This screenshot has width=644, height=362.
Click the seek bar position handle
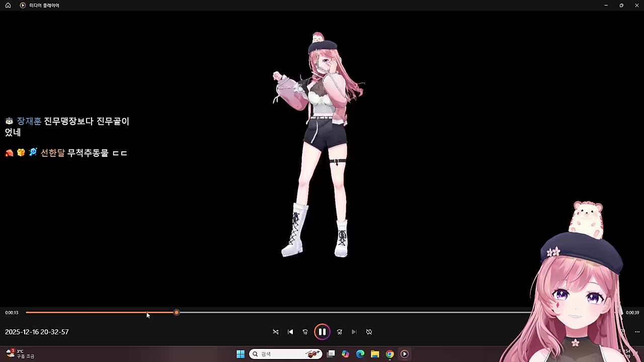point(177,313)
